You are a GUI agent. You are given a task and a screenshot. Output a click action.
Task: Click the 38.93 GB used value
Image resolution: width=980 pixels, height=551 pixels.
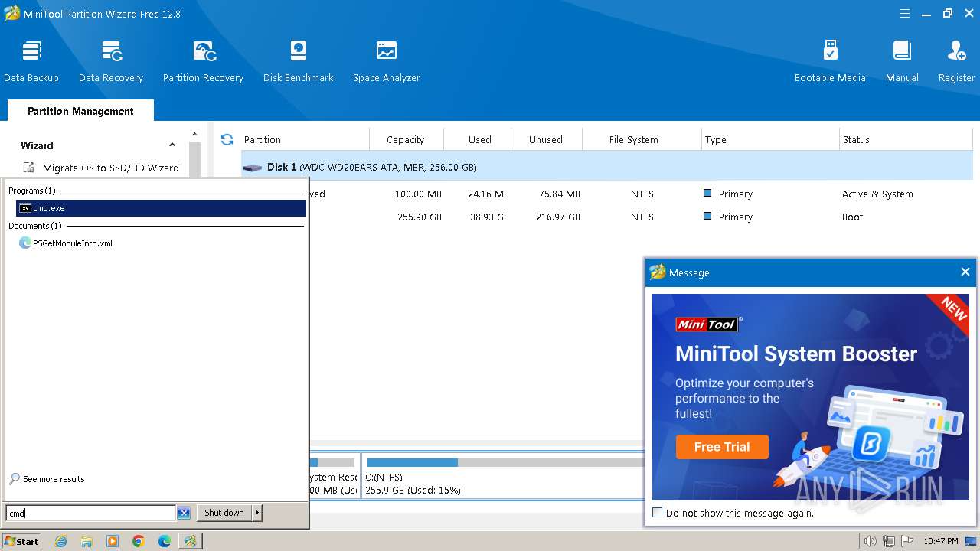[488, 217]
